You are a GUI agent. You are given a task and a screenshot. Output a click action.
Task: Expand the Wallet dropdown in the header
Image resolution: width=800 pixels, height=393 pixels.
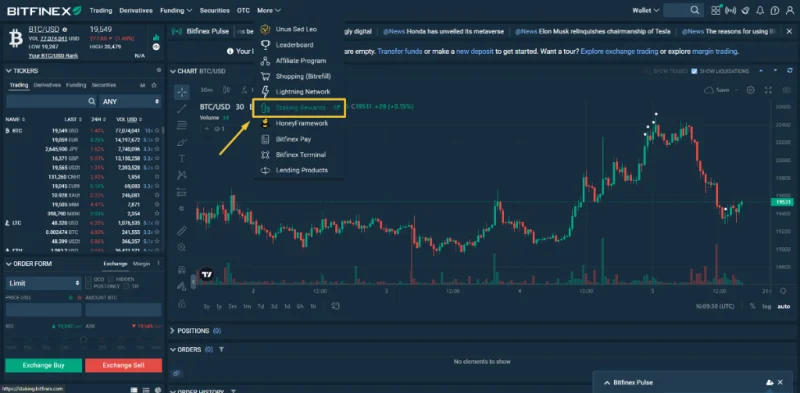point(645,10)
